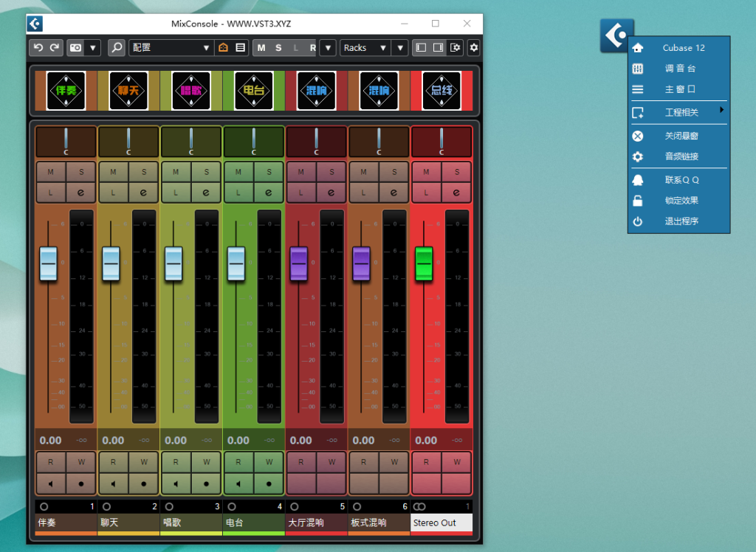The width and height of the screenshot is (756, 552).
Task: Open the channel type filter list icon
Action: 240,48
